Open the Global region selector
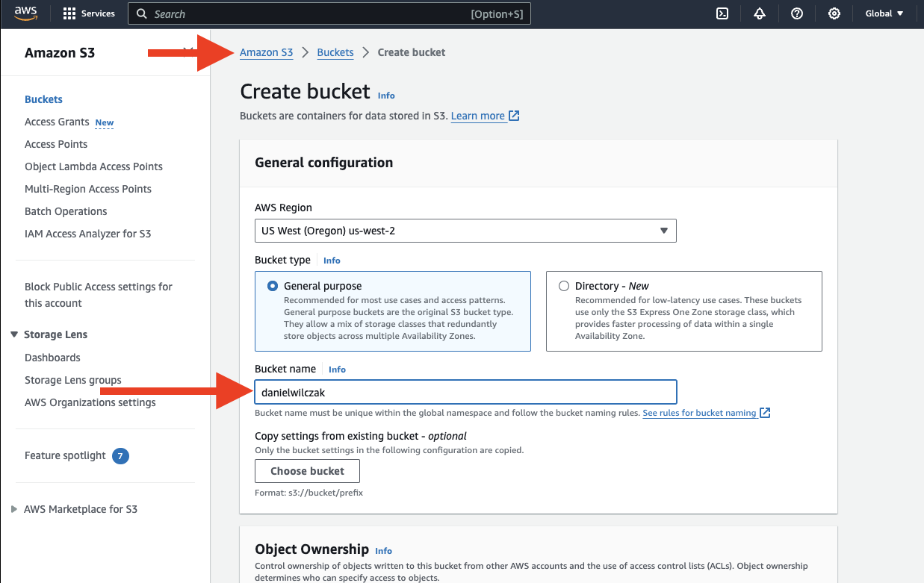Image resolution: width=924 pixels, height=583 pixels. coord(884,13)
